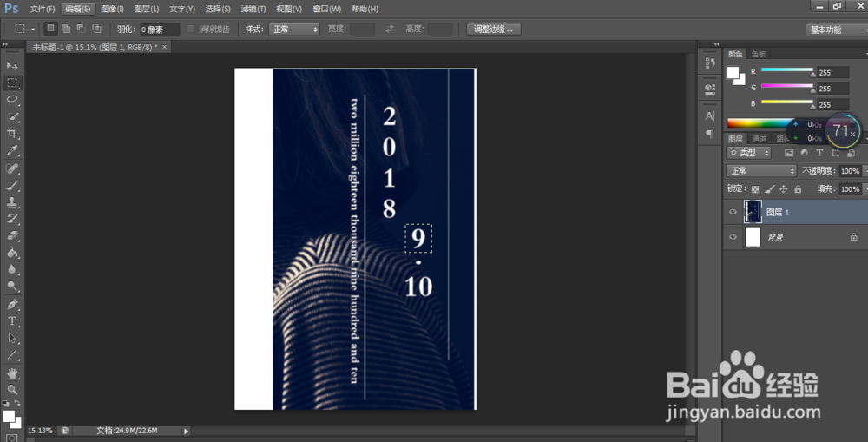Switch to the 色板 swatches tab
This screenshot has width=868, height=442.
click(759, 55)
